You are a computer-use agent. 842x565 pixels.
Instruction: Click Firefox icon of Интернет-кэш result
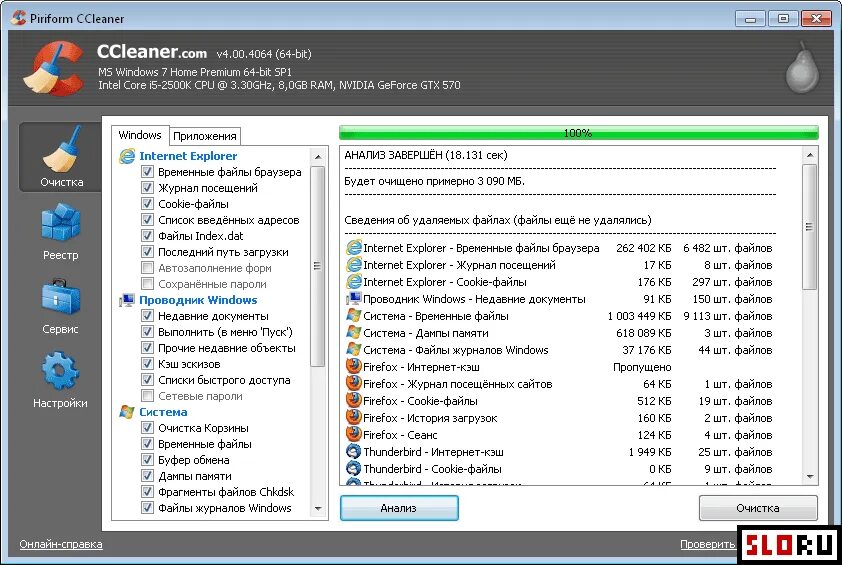coord(354,367)
